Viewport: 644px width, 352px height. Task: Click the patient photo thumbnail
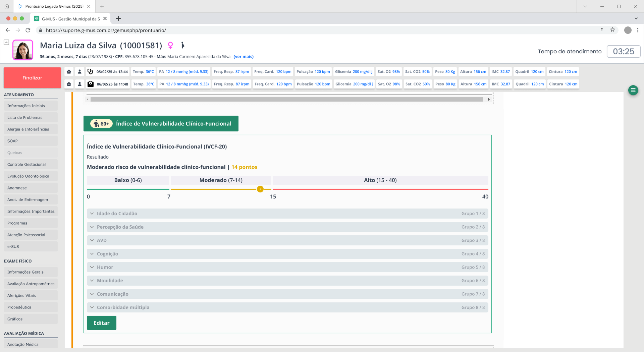tap(23, 50)
